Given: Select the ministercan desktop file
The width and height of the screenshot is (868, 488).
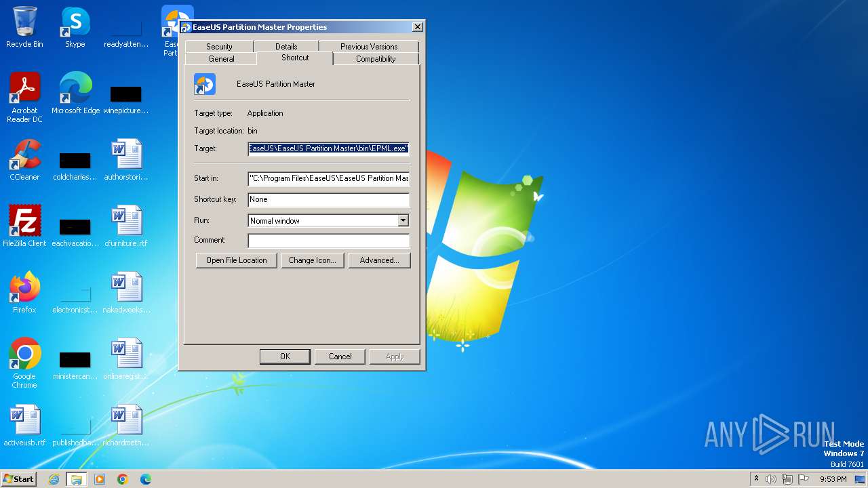Looking at the screenshot, I should pos(75,365).
